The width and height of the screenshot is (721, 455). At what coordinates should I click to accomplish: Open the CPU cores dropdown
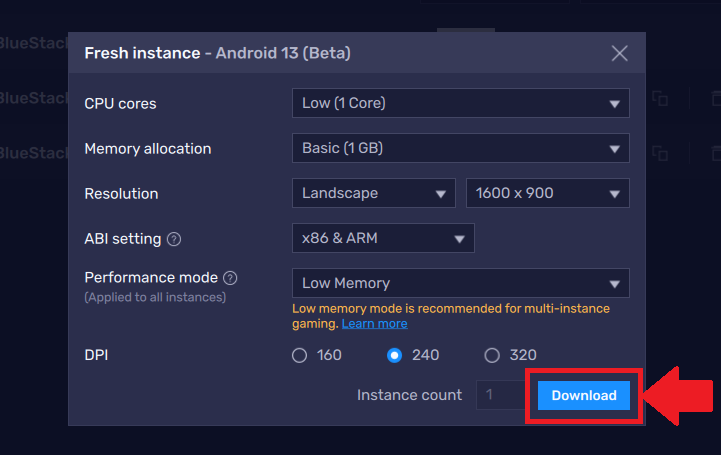click(461, 103)
